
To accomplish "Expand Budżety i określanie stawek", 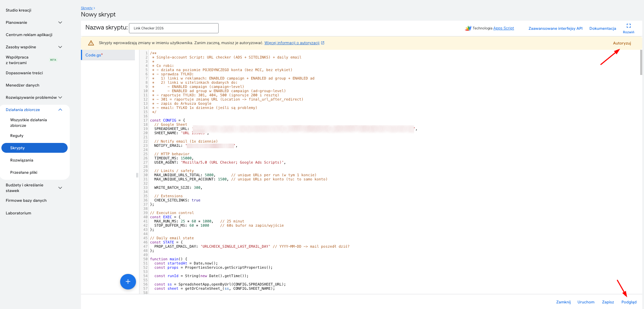I will tap(60, 188).
